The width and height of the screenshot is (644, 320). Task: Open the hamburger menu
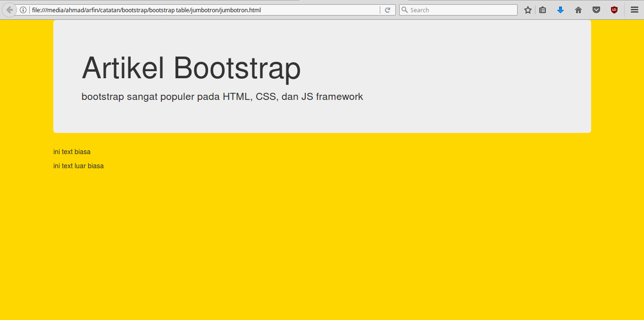point(635,10)
